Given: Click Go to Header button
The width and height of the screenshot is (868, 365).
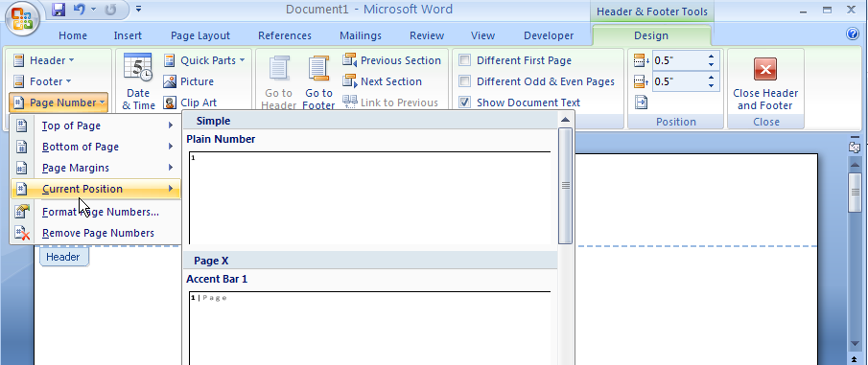Looking at the screenshot, I should pyautogui.click(x=278, y=81).
